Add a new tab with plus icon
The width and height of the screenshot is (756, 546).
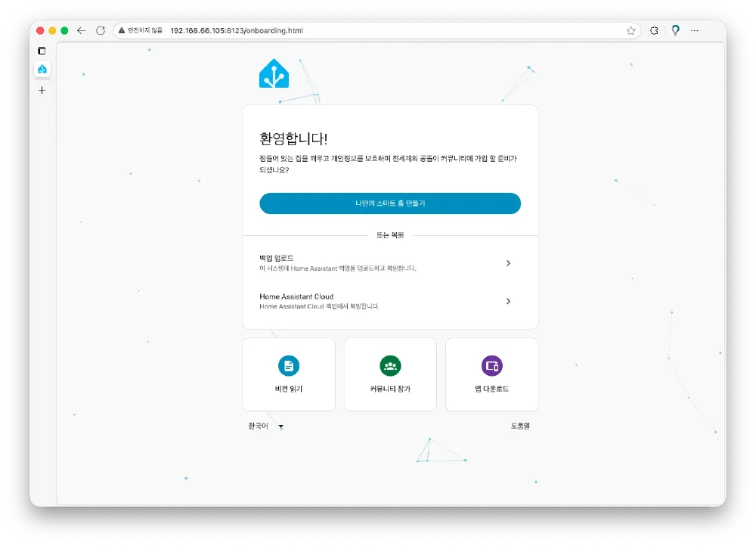[x=42, y=90]
